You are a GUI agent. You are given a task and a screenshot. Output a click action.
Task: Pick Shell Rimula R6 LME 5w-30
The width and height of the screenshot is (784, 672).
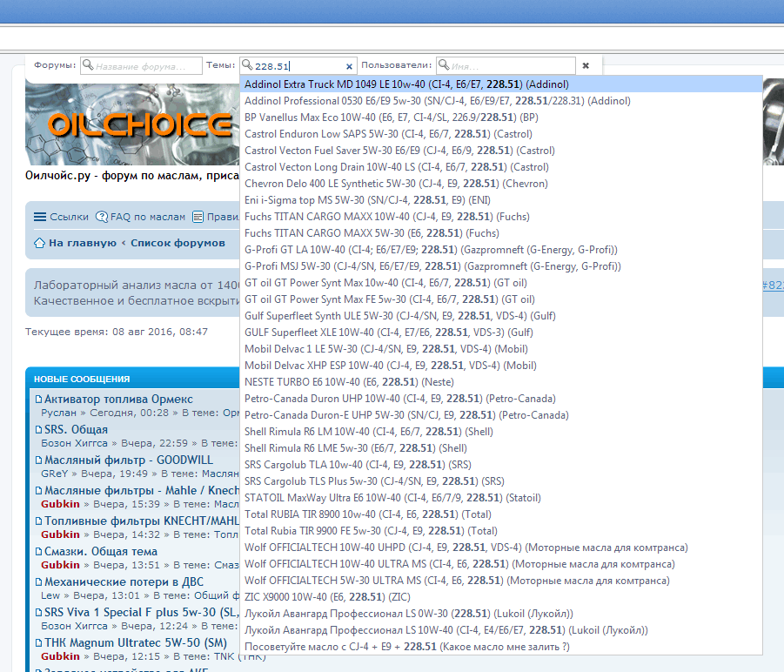tap(501, 447)
